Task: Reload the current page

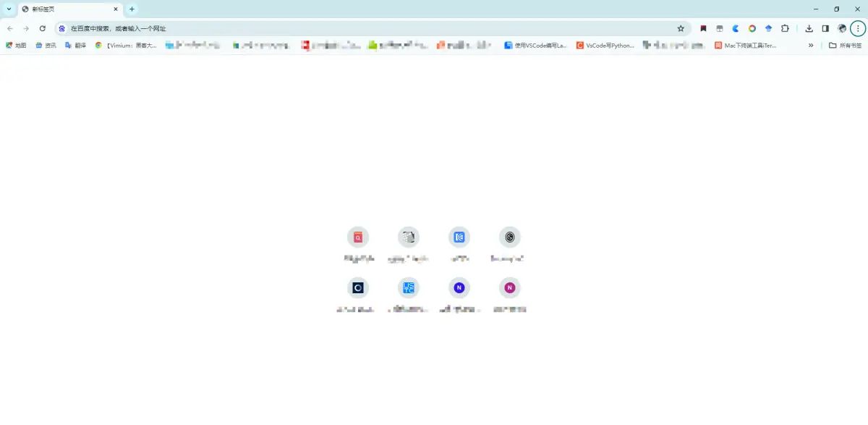Action: coord(43,28)
